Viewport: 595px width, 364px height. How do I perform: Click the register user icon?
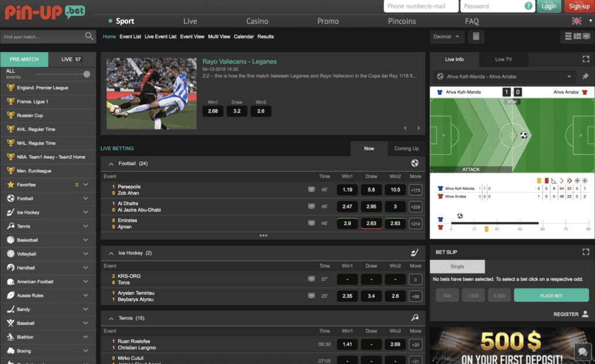585,314
